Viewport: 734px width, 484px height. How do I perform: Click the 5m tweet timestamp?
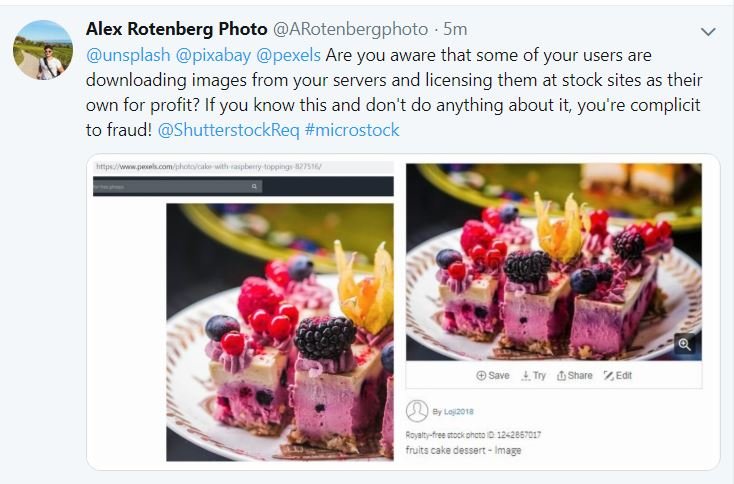[456, 30]
